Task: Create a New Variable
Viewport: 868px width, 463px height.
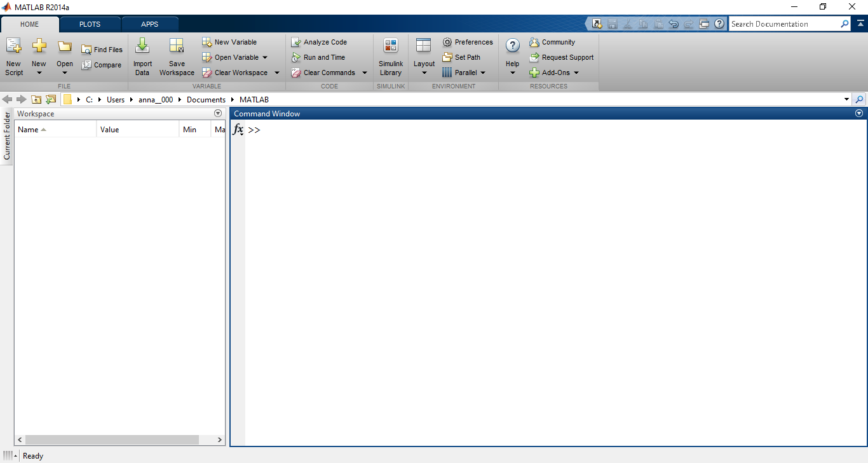Action: (x=229, y=42)
